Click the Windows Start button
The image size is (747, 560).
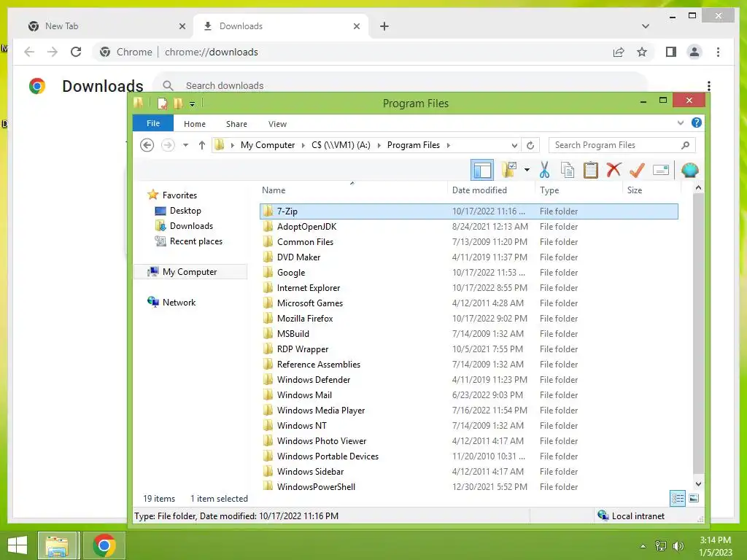coord(18,545)
